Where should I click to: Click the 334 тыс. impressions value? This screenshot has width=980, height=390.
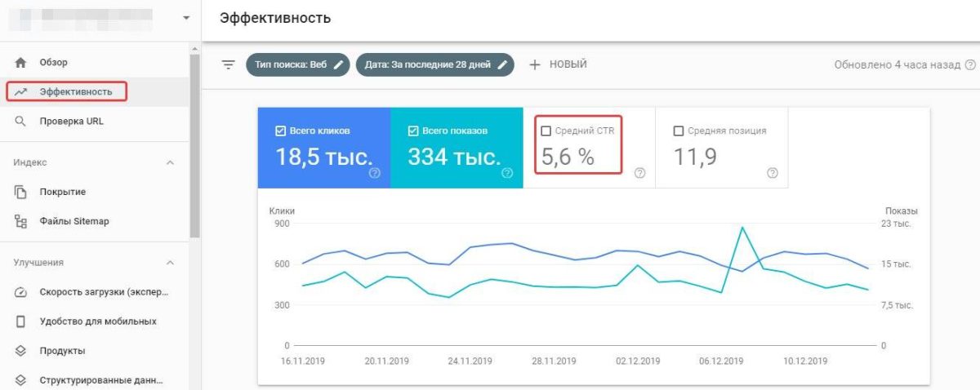pyautogui.click(x=454, y=157)
